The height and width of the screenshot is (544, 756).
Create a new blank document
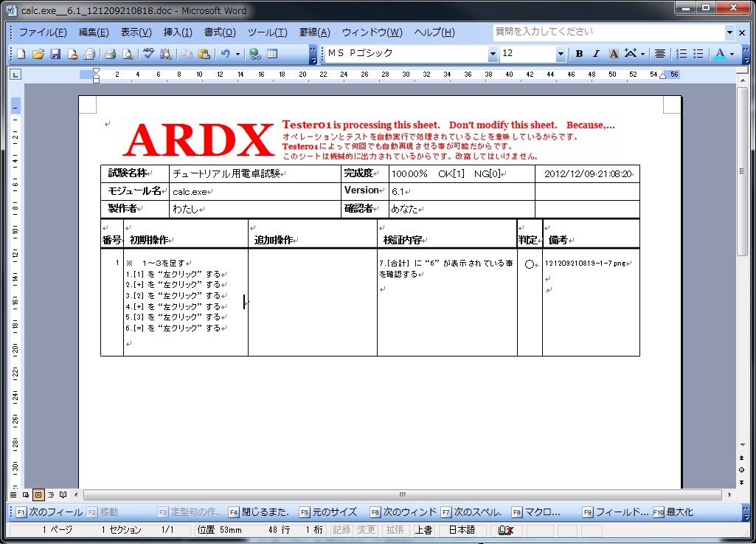click(21, 54)
